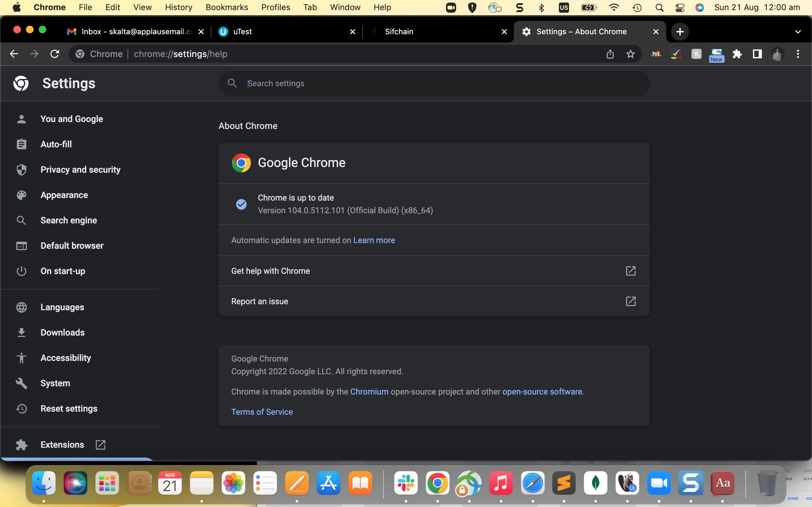Launch Zoom from the Dock
This screenshot has width=812, height=507.
click(660, 484)
